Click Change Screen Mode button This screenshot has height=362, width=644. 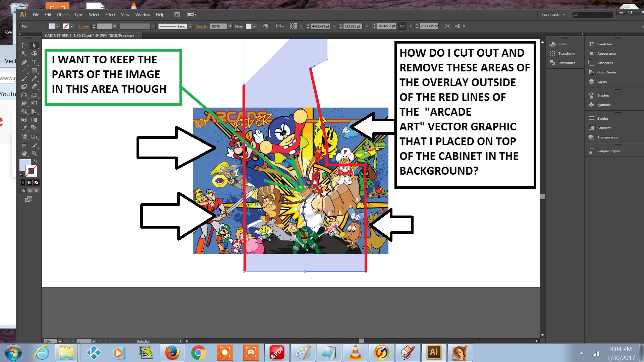(x=29, y=199)
